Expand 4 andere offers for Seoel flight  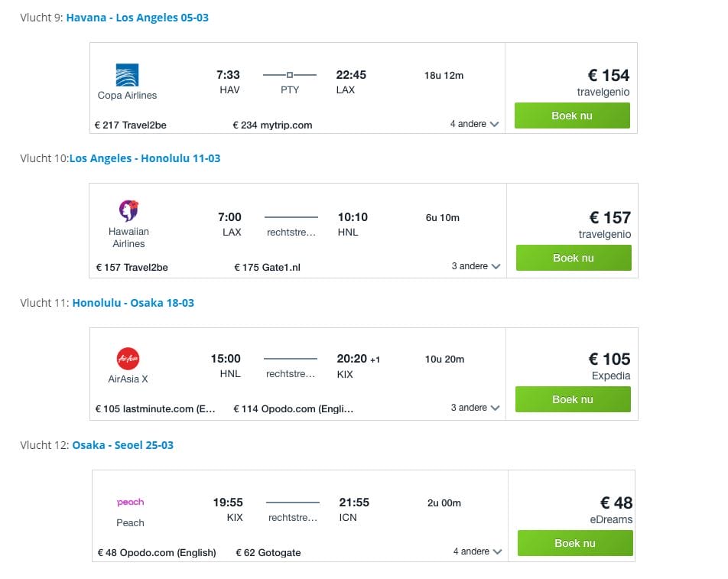click(x=477, y=551)
